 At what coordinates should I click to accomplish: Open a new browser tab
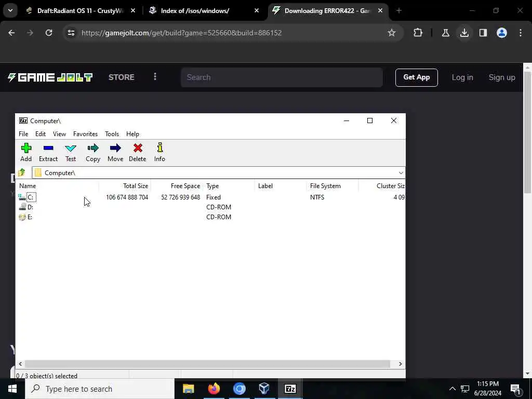(x=399, y=11)
